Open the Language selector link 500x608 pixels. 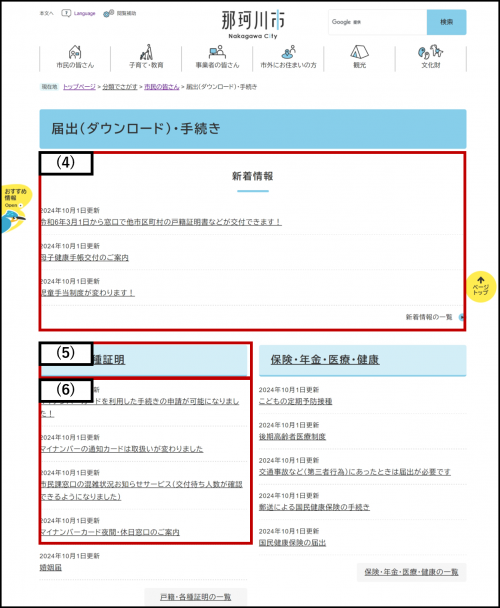(84, 13)
